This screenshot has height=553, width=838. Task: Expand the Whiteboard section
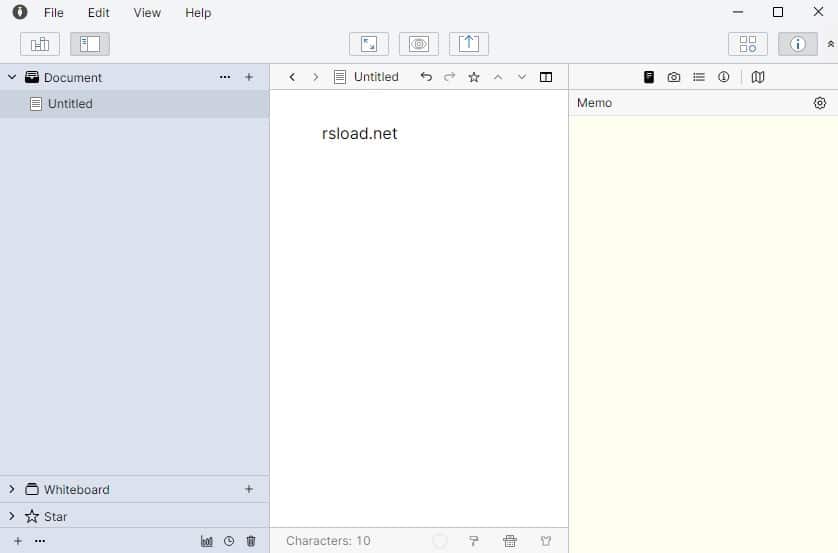[x=12, y=489]
